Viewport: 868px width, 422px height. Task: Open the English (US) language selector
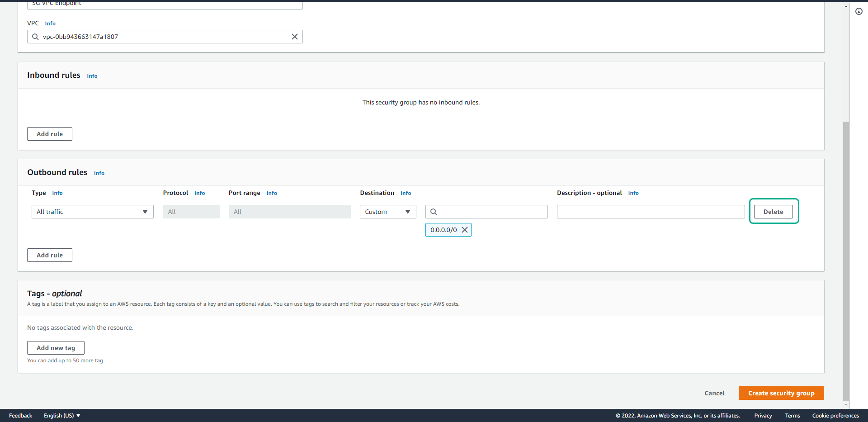62,416
